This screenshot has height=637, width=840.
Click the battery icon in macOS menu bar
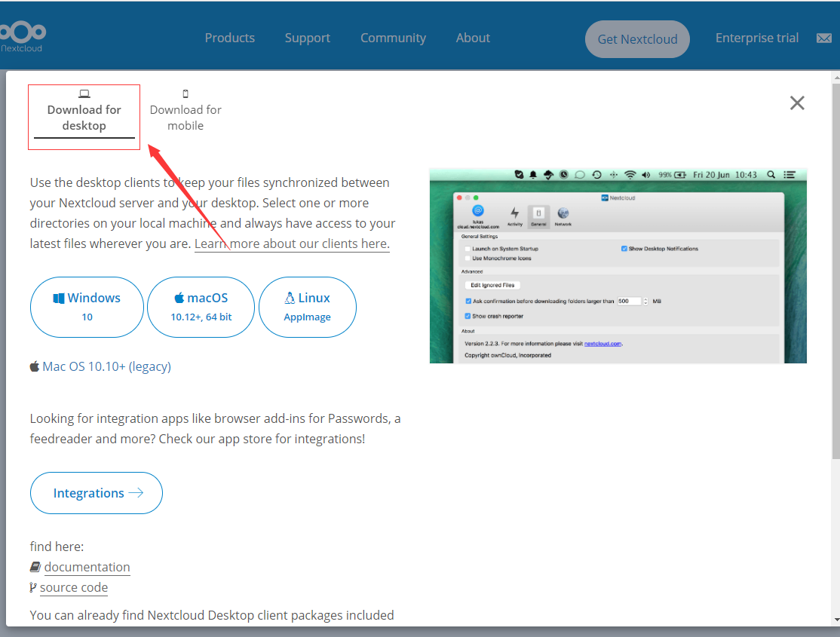coord(680,175)
